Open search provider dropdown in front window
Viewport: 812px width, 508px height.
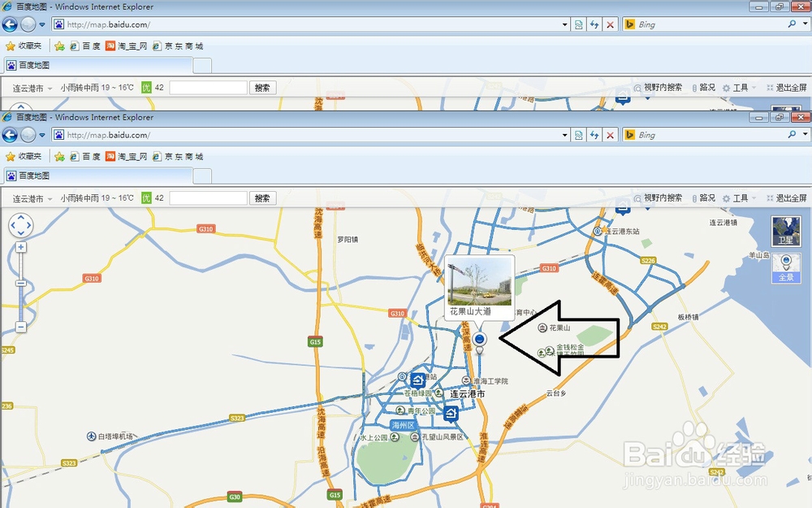point(806,135)
